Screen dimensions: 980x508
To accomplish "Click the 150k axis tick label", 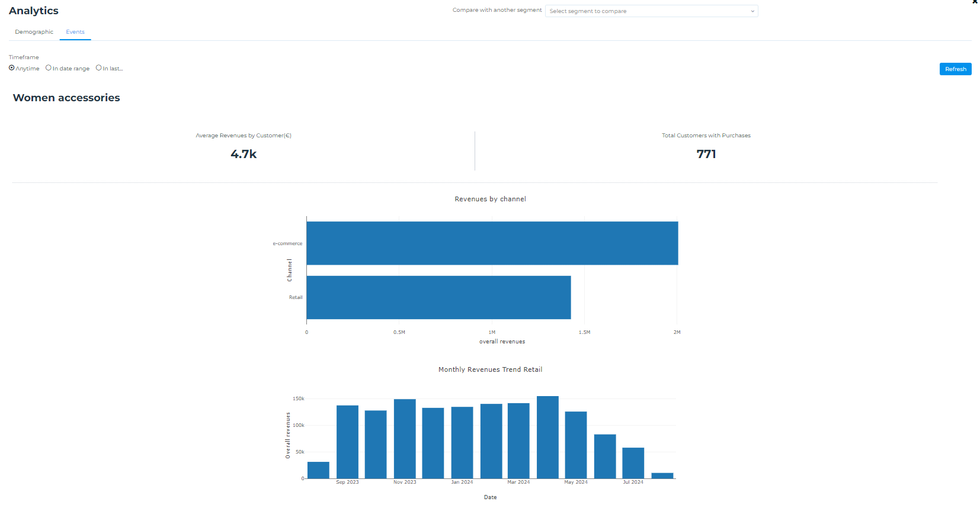I will (x=299, y=398).
